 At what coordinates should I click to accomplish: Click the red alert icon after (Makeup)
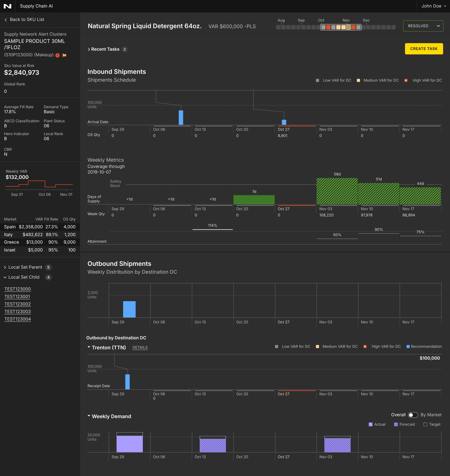[x=57, y=55]
